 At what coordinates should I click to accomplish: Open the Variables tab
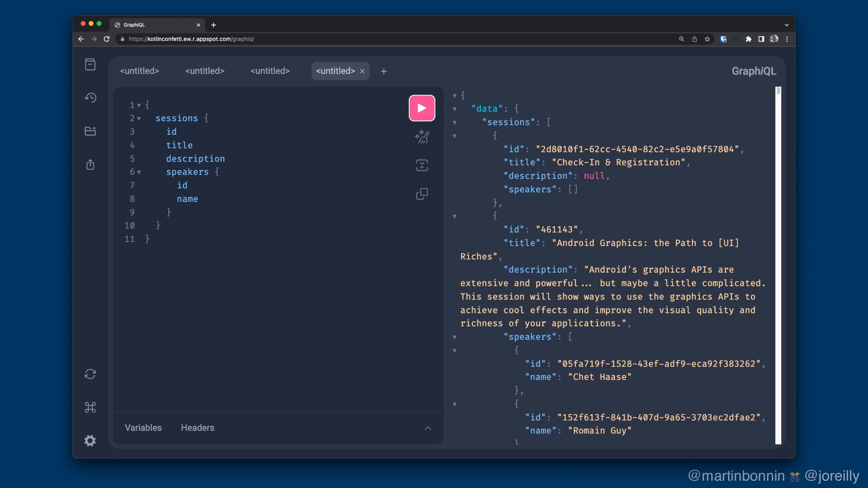(x=143, y=427)
